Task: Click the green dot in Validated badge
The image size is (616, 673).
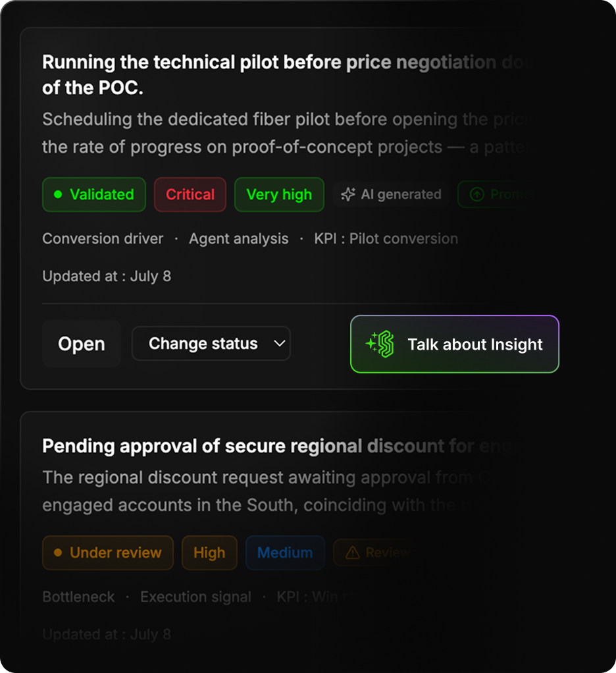Action: click(x=58, y=194)
